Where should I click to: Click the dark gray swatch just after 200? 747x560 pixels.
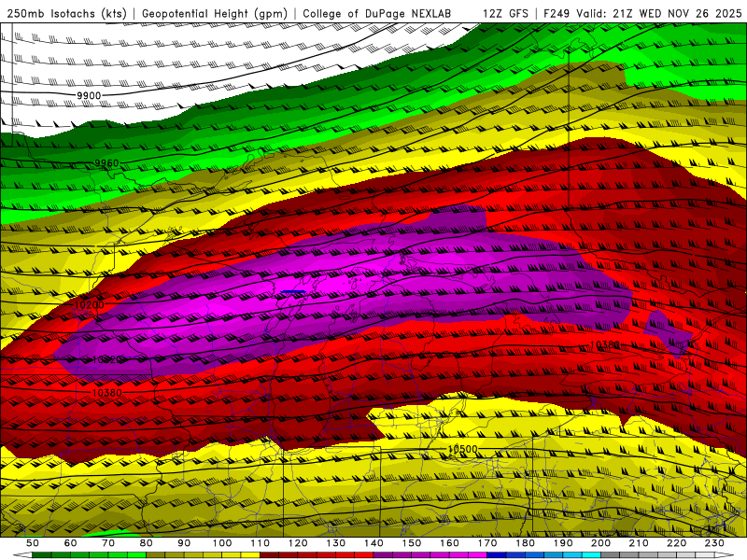pyautogui.click(x=611, y=555)
